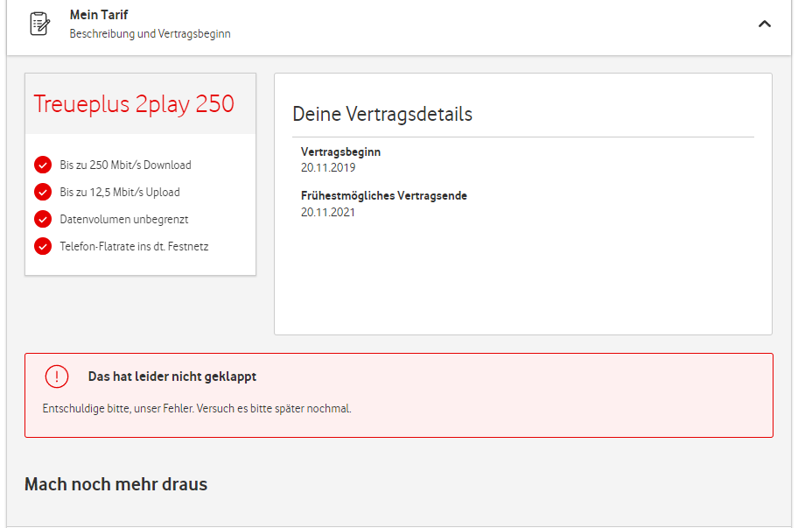Click the Frühestmögliches Vertragsende date 20.11.2021
This screenshot has height=528, width=812.
(x=328, y=212)
